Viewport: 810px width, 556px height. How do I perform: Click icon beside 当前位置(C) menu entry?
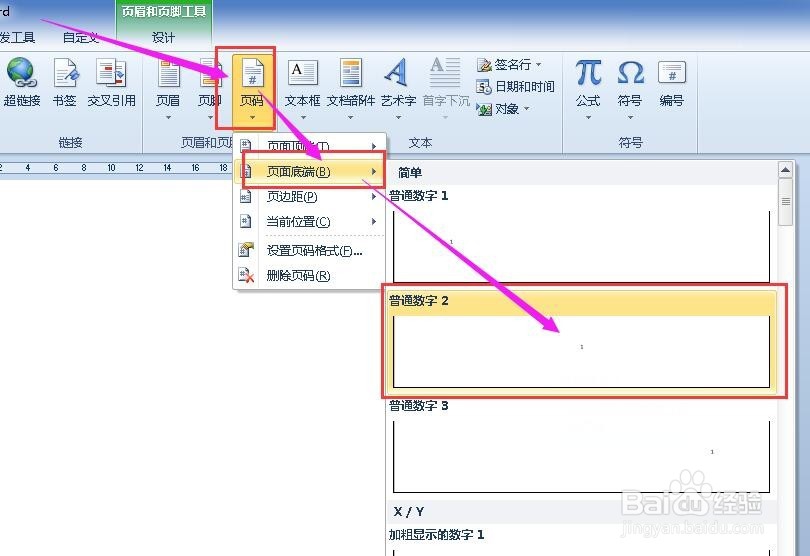pos(246,222)
